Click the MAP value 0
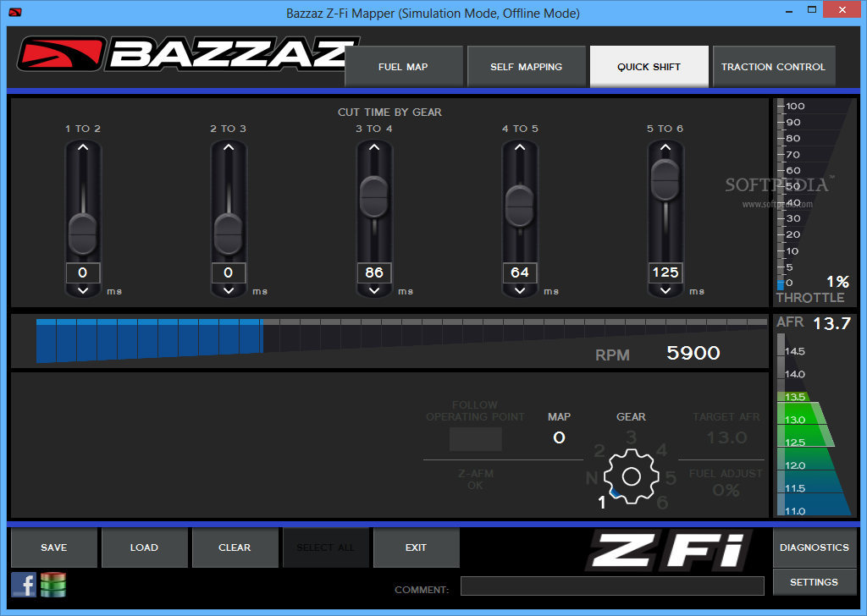The width and height of the screenshot is (867, 616). tap(559, 438)
